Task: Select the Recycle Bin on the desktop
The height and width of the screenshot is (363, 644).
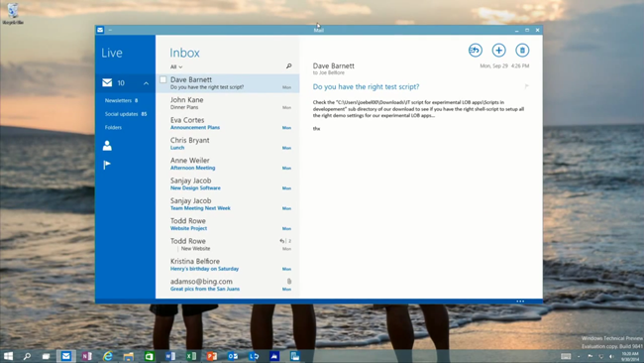Action: [x=13, y=14]
